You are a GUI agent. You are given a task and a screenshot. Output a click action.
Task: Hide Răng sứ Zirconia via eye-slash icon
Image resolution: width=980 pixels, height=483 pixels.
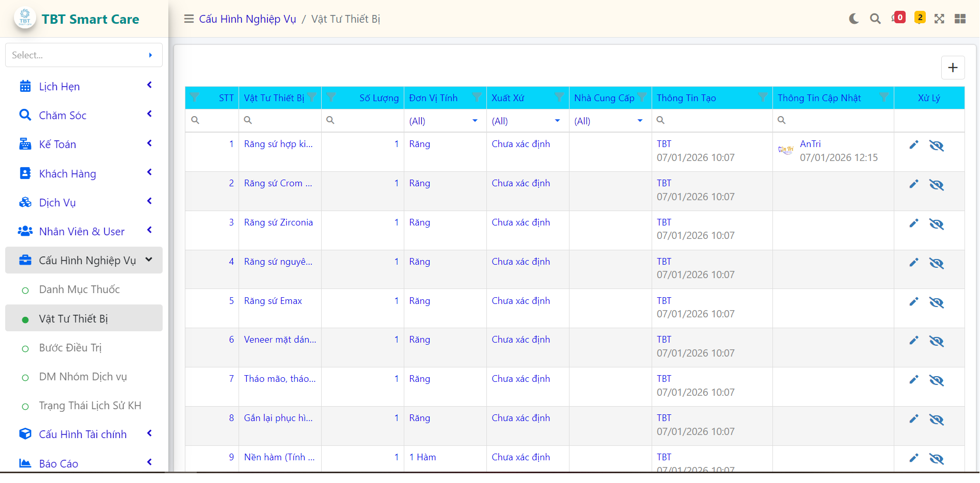pyautogui.click(x=936, y=224)
